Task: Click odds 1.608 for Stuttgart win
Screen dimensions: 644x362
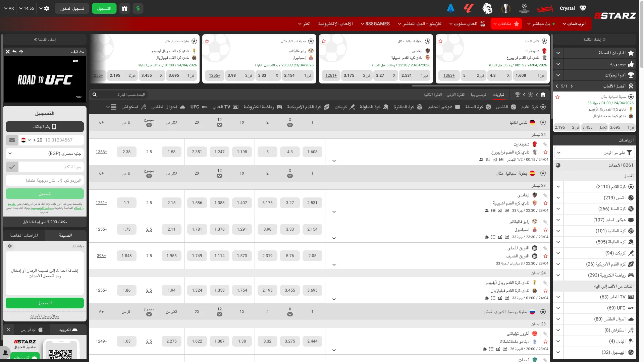Action: tap(312, 152)
